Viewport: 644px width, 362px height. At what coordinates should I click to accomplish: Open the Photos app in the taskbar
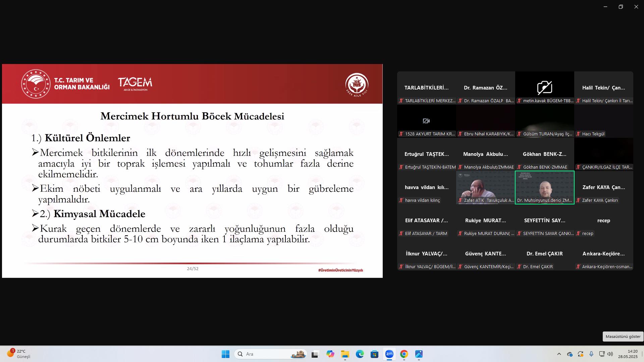point(419,354)
